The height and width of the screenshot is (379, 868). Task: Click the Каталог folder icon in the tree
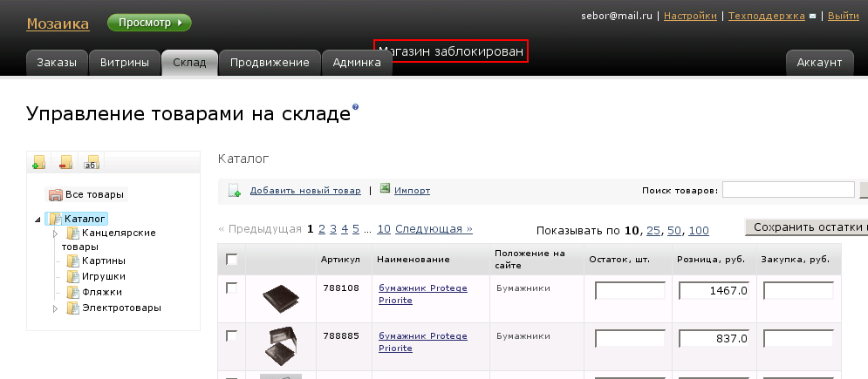coord(55,219)
